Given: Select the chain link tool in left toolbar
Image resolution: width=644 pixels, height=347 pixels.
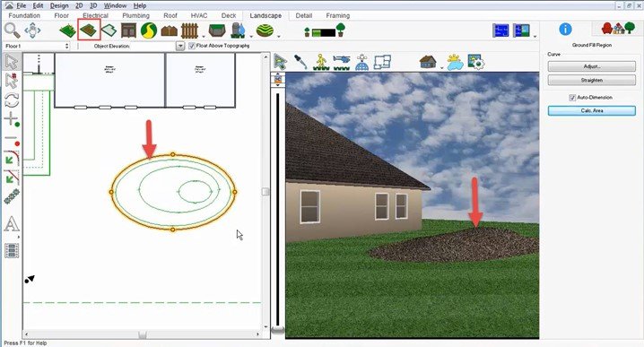Looking at the screenshot, I should [12, 196].
